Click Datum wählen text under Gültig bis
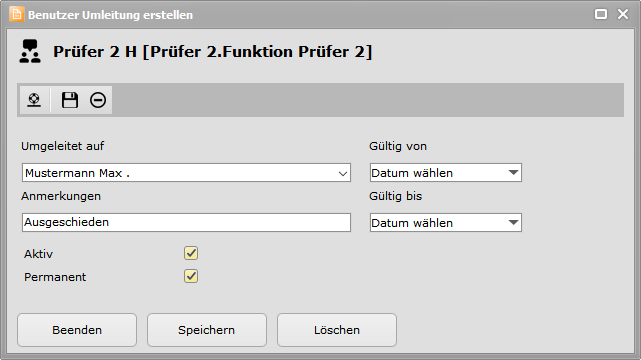Image resolution: width=641 pixels, height=360 pixels. point(412,223)
